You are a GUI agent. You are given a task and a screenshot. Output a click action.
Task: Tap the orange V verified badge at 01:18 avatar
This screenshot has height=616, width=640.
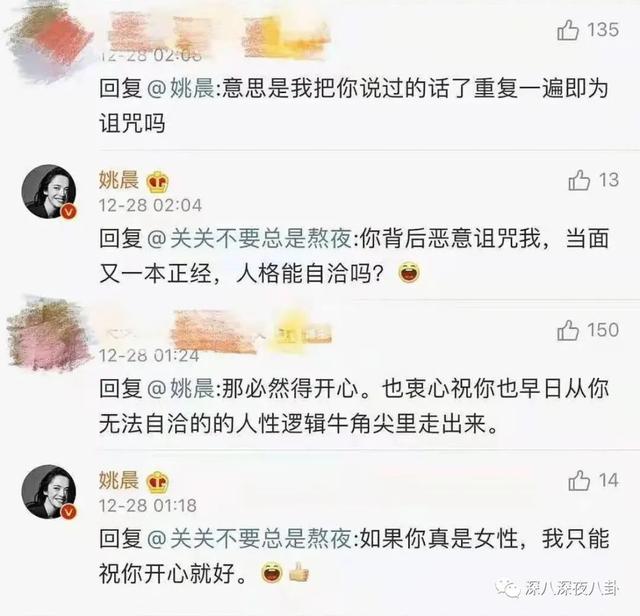coord(69,511)
